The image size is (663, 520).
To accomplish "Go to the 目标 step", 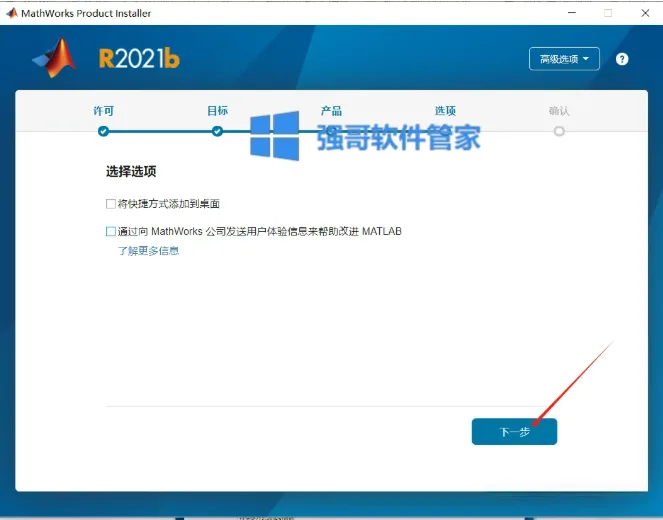I will [217, 111].
